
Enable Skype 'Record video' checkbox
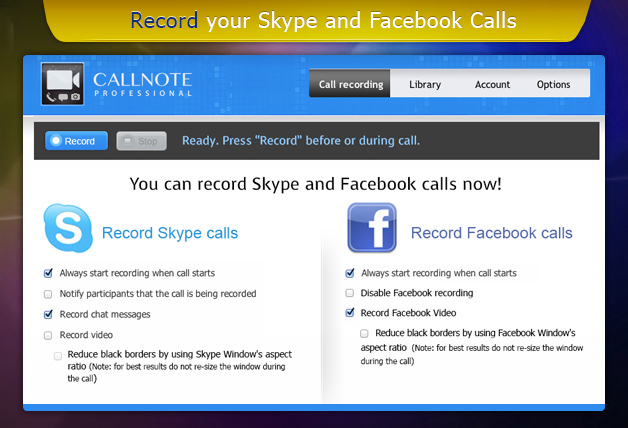(x=48, y=335)
